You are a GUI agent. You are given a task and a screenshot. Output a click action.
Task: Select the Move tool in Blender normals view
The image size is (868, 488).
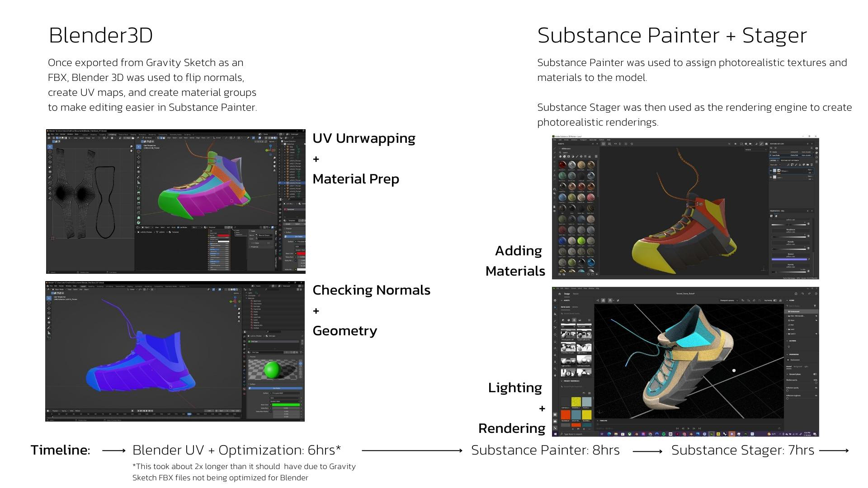(x=49, y=308)
